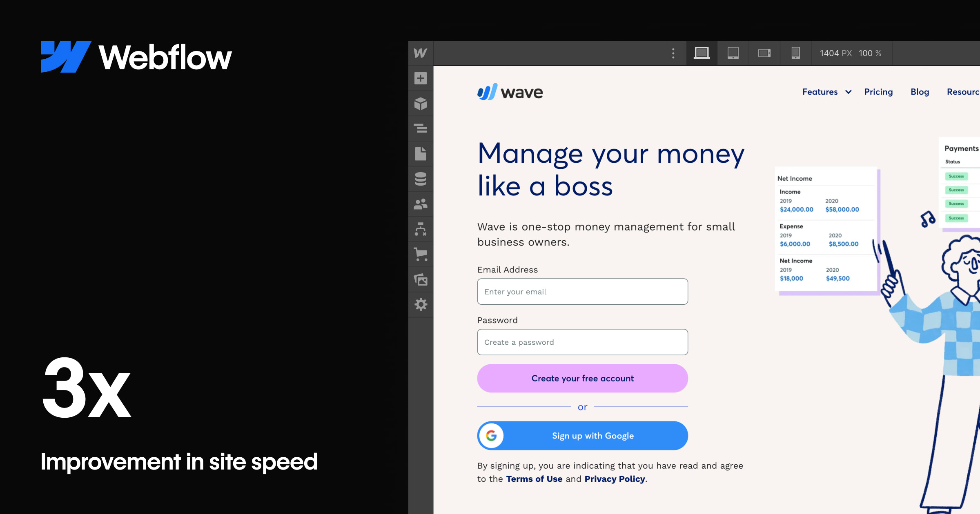Open the Pricing nav item
Viewport: 980px width, 514px height.
click(x=878, y=92)
